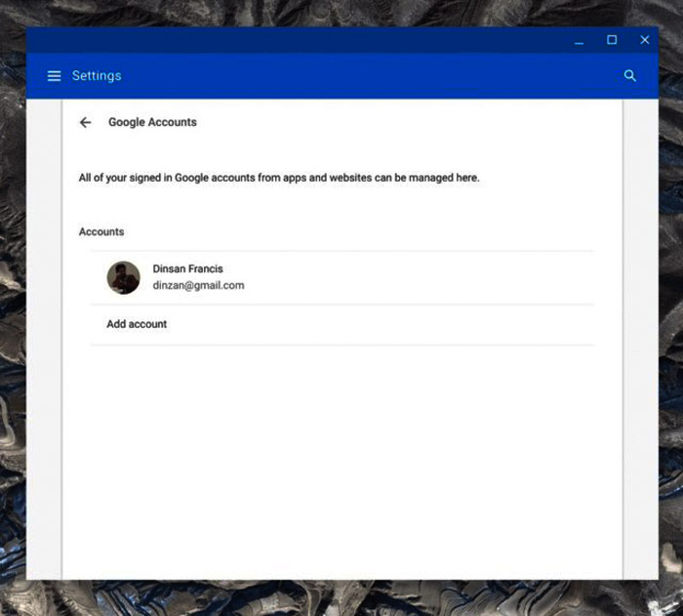Click Dinsan Francis profile avatar
This screenshot has height=616, width=683.
click(x=123, y=277)
